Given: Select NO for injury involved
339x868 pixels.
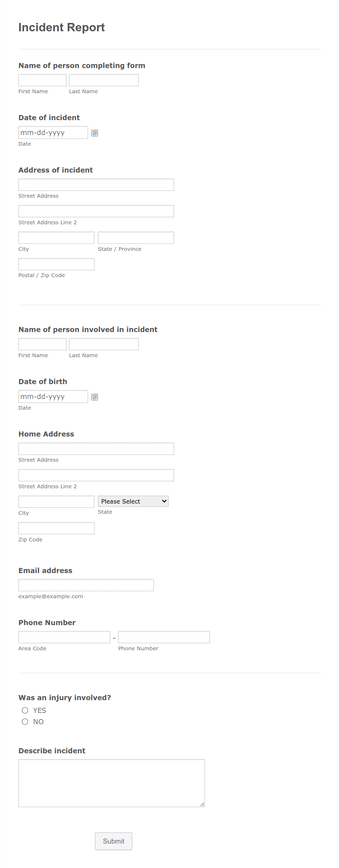Looking at the screenshot, I should tap(25, 722).
